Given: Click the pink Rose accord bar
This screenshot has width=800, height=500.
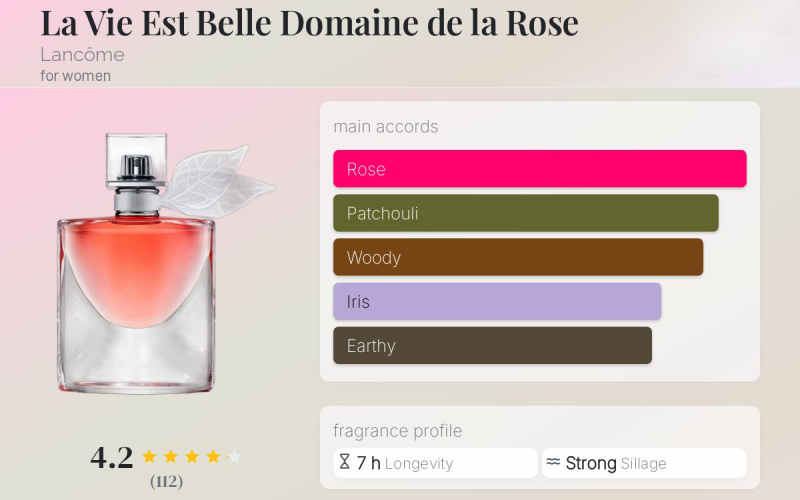Looking at the screenshot, I should point(539,169).
